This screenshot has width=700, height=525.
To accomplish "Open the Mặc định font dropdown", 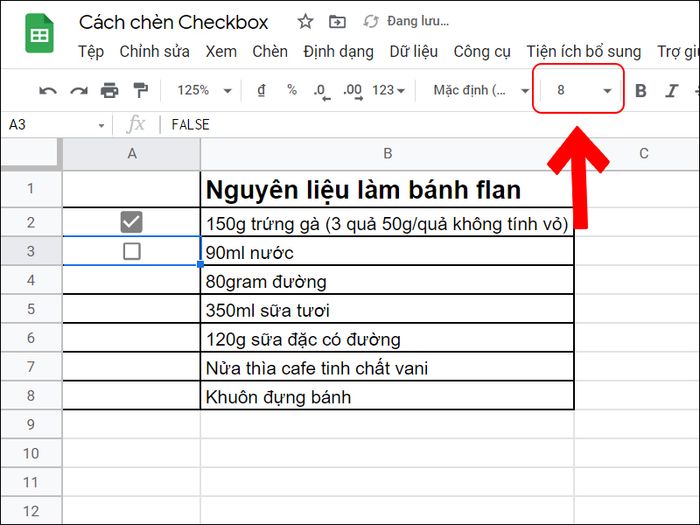I will [481, 91].
